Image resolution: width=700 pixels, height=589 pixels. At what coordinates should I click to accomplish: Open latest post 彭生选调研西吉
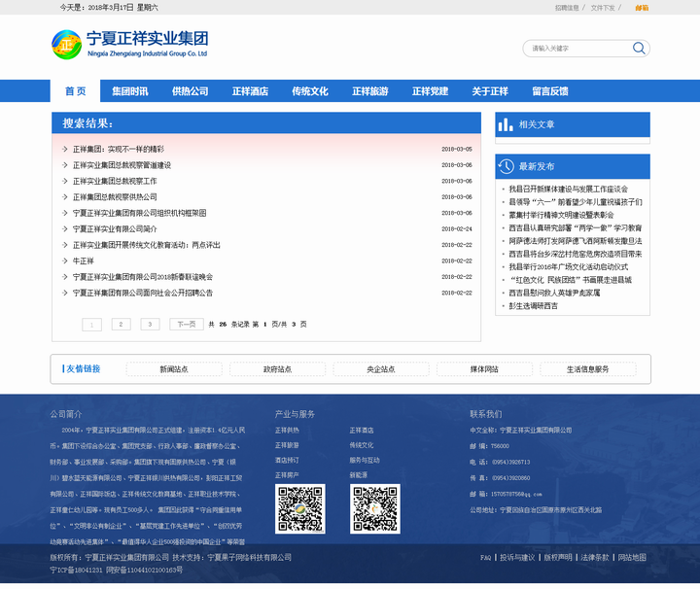(x=534, y=305)
